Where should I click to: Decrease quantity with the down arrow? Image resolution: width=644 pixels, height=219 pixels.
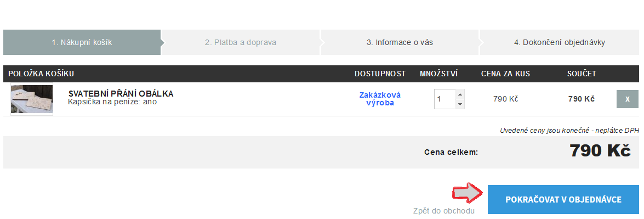pyautogui.click(x=460, y=104)
